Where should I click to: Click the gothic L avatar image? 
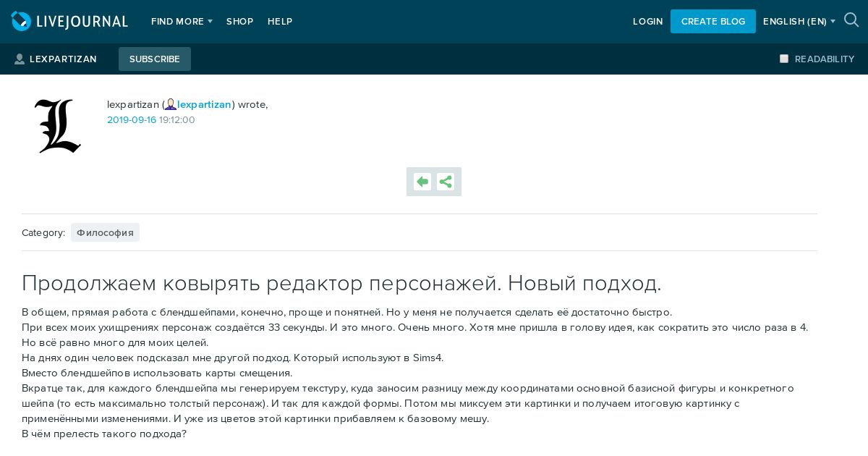[58, 126]
